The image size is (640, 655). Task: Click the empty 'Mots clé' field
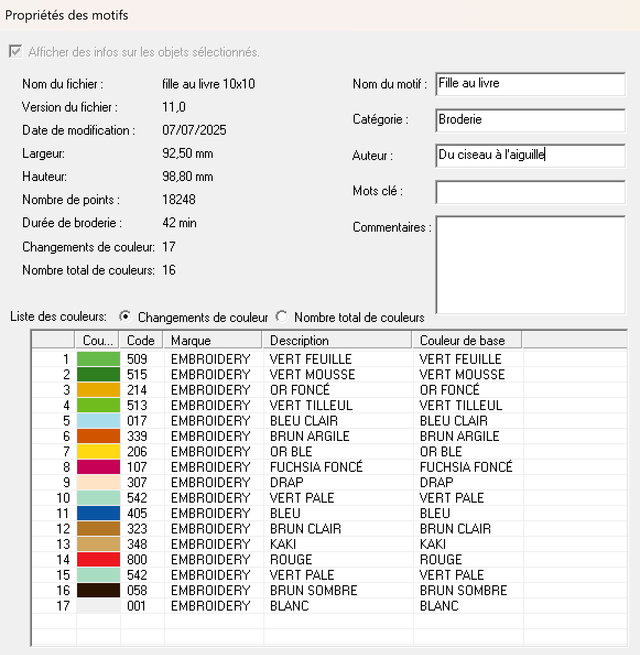tap(530, 192)
